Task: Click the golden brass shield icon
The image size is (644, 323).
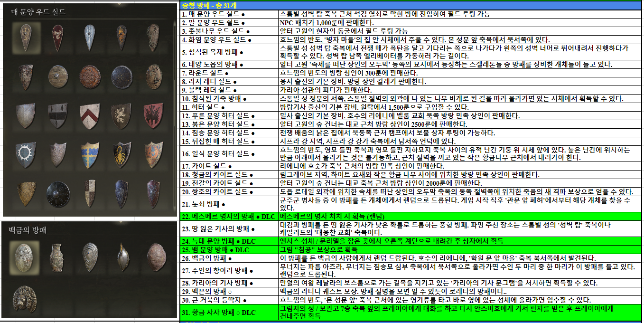Action: point(26,194)
